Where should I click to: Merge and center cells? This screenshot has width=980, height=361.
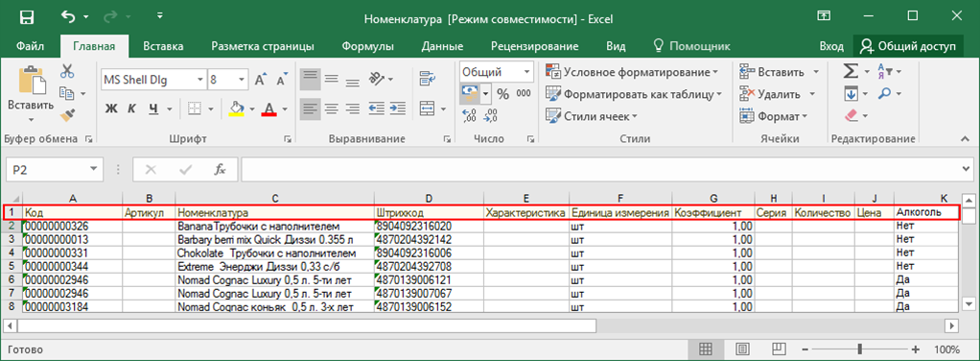point(428,108)
